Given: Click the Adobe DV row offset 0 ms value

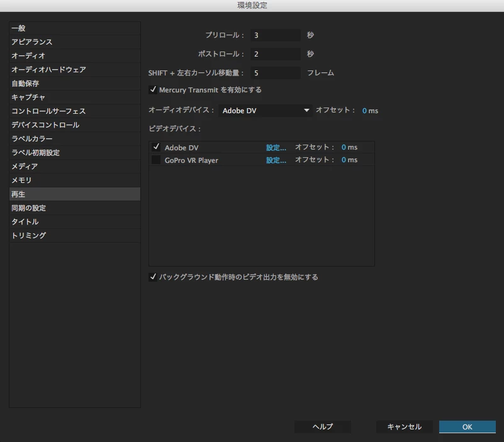Looking at the screenshot, I should coord(349,148).
